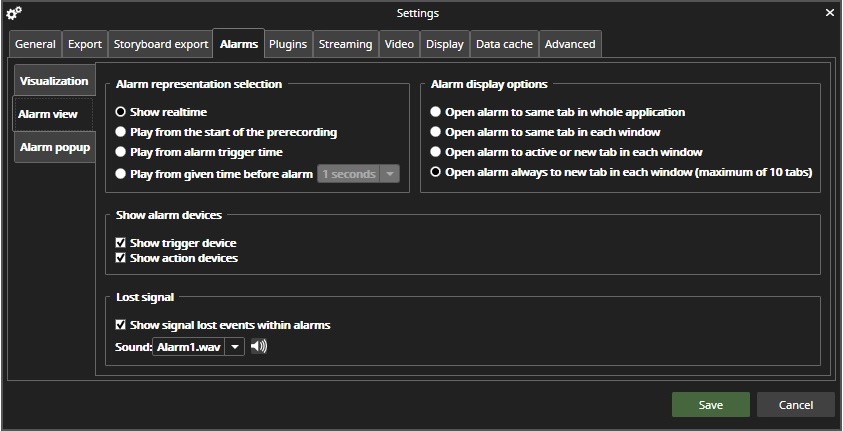Toggle Show action devices checkbox
The image size is (843, 431).
click(121, 258)
